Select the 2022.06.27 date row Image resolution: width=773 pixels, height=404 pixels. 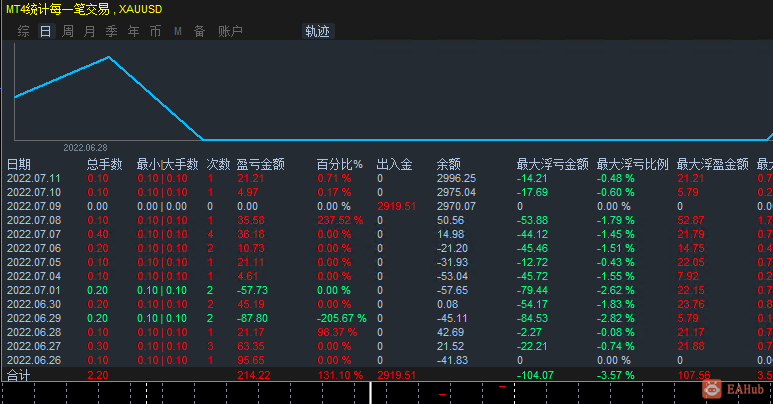34,346
